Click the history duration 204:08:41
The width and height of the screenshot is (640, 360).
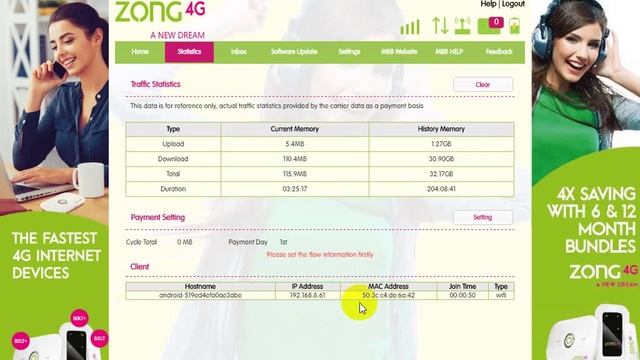click(x=441, y=189)
